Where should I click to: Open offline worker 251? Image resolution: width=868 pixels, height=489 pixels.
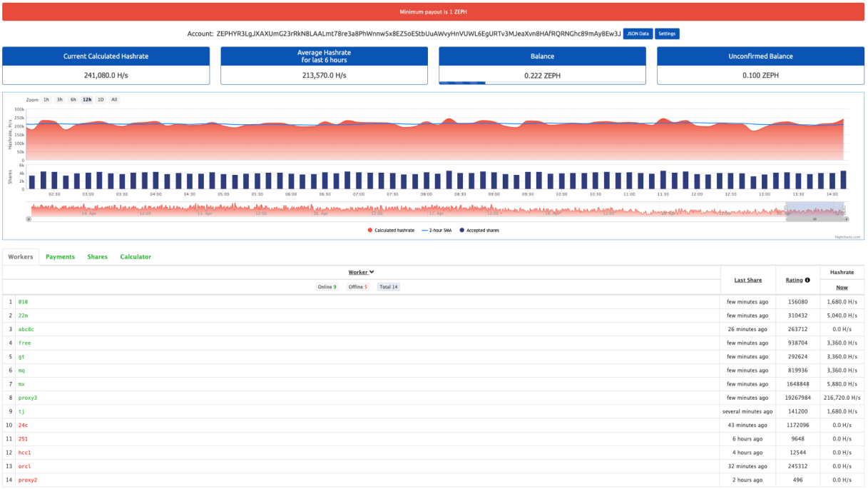23,439
